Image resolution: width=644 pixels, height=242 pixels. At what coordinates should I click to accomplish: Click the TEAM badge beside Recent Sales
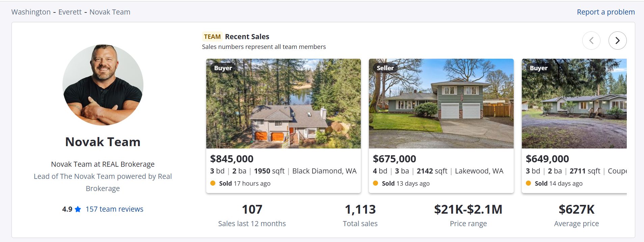pos(212,37)
